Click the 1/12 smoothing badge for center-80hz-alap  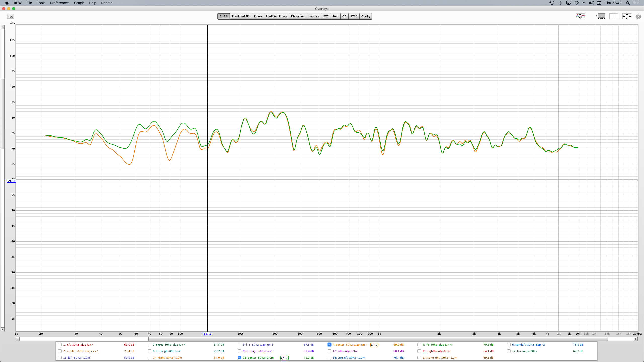pyautogui.click(x=374, y=345)
